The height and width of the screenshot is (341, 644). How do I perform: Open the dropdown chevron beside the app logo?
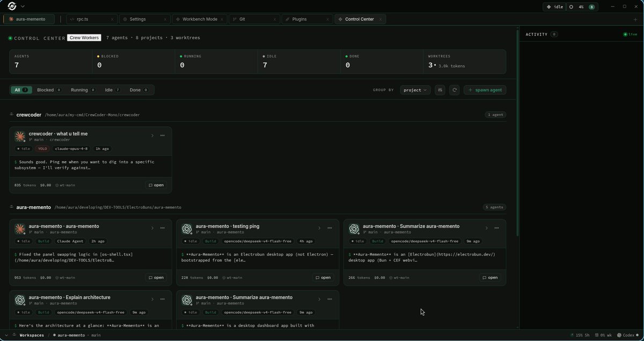tap(23, 6)
